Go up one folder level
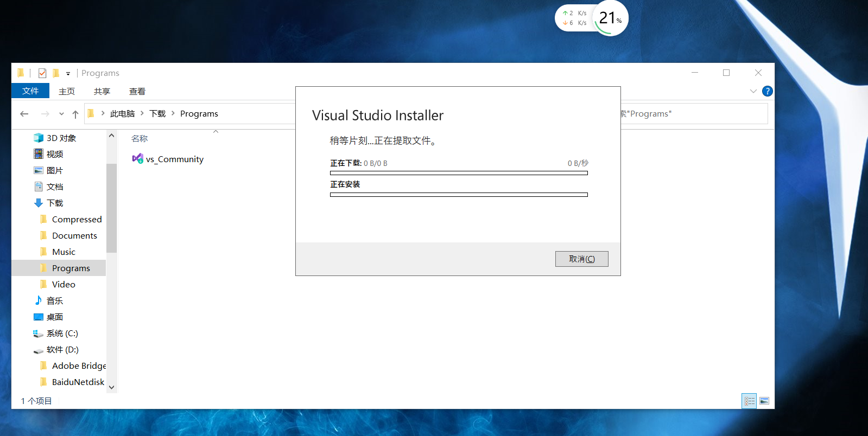Image resolution: width=868 pixels, height=436 pixels. click(x=75, y=114)
